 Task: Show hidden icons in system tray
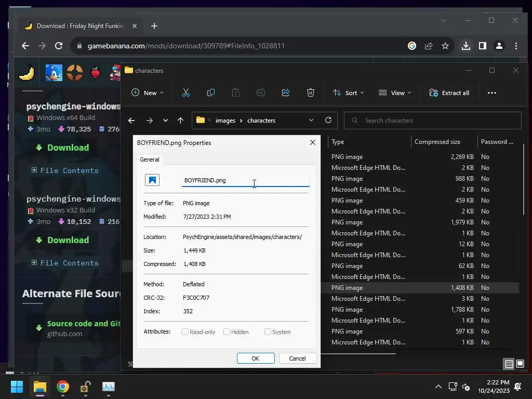click(x=438, y=387)
